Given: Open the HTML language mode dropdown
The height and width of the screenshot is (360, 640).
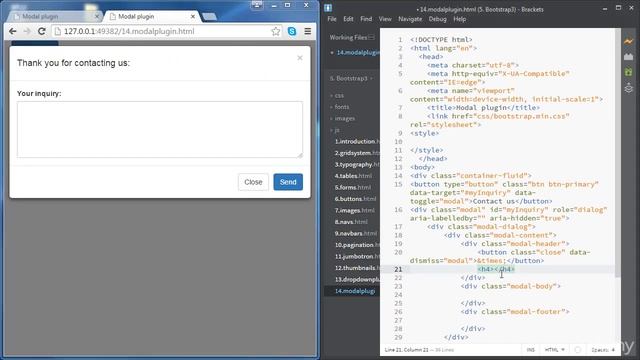Looking at the screenshot, I should [x=555, y=350].
